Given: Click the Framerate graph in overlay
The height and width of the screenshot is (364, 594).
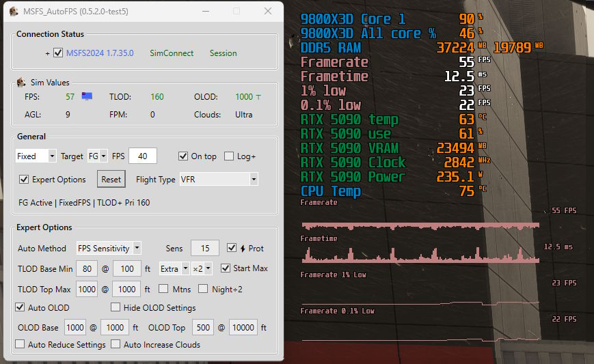Looking at the screenshot, I should [420, 226].
